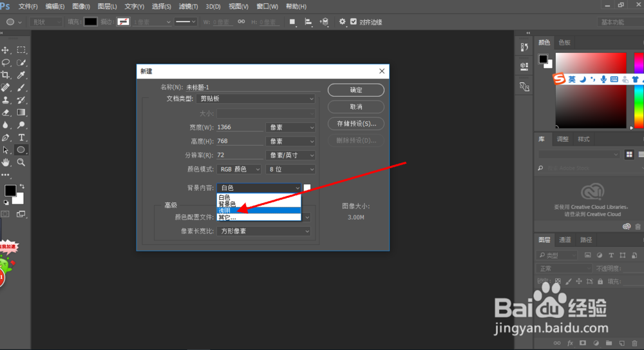
Task: Select the Eyedropper tool
Action: [x=21, y=75]
